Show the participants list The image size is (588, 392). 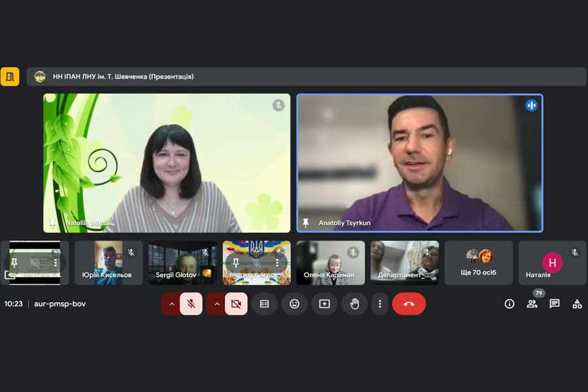(532, 304)
